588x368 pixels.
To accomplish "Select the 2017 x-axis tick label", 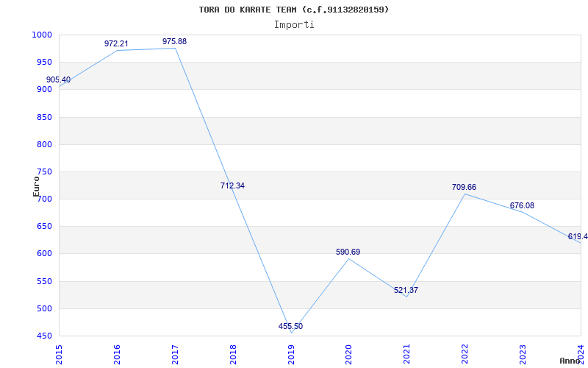I will [x=175, y=354].
